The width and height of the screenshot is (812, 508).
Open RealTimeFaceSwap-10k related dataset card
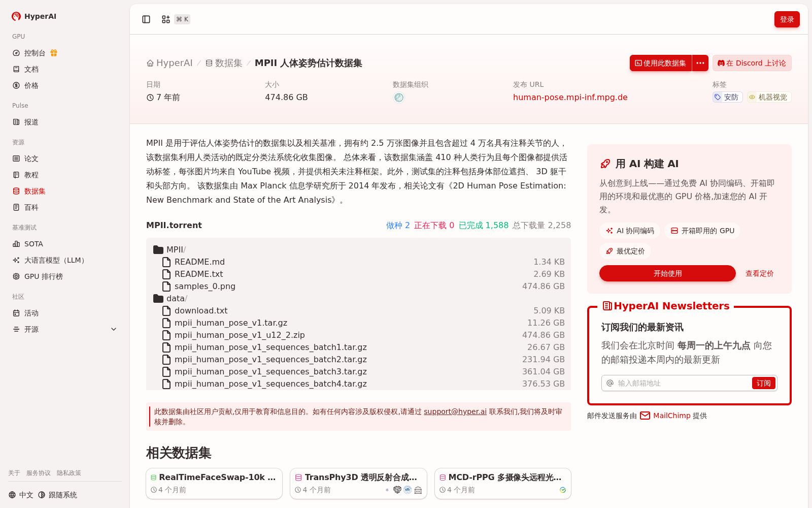[214, 484]
